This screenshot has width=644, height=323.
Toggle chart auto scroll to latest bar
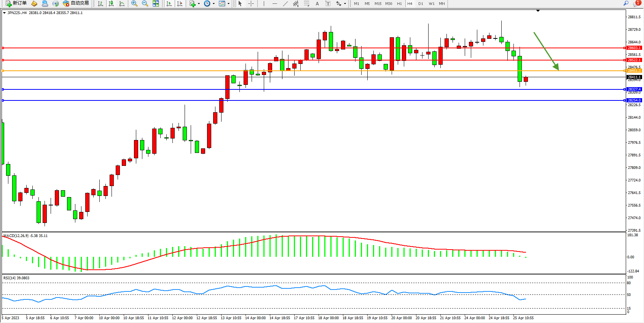169,3
